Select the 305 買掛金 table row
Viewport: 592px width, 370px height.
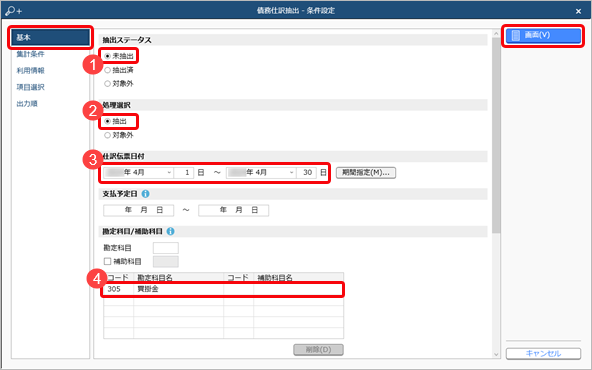coord(223,289)
